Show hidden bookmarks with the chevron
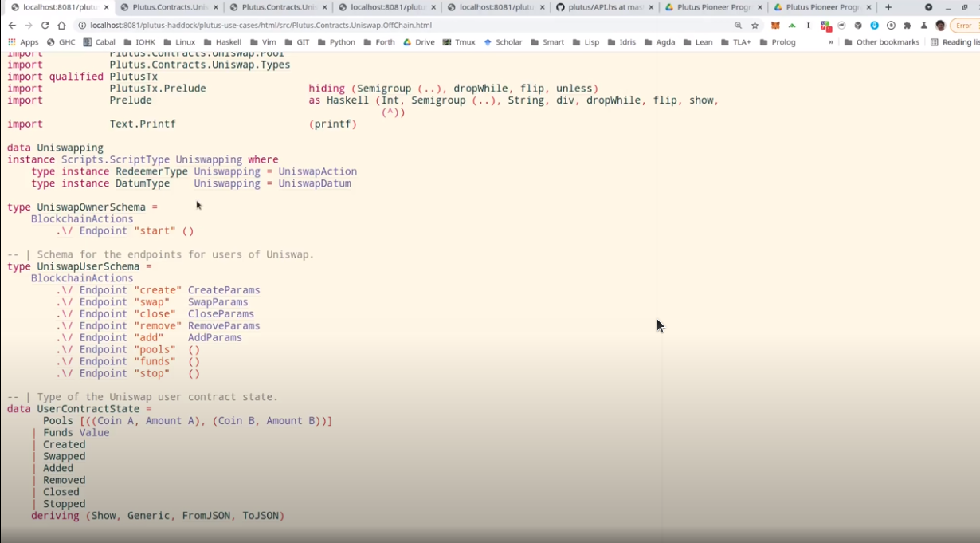This screenshot has width=980, height=543. pos(831,42)
